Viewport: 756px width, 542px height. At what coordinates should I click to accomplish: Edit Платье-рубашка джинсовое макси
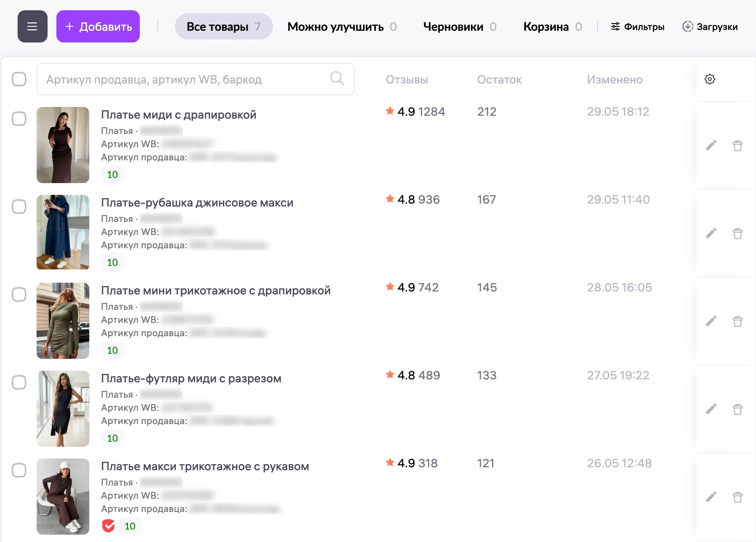711,233
